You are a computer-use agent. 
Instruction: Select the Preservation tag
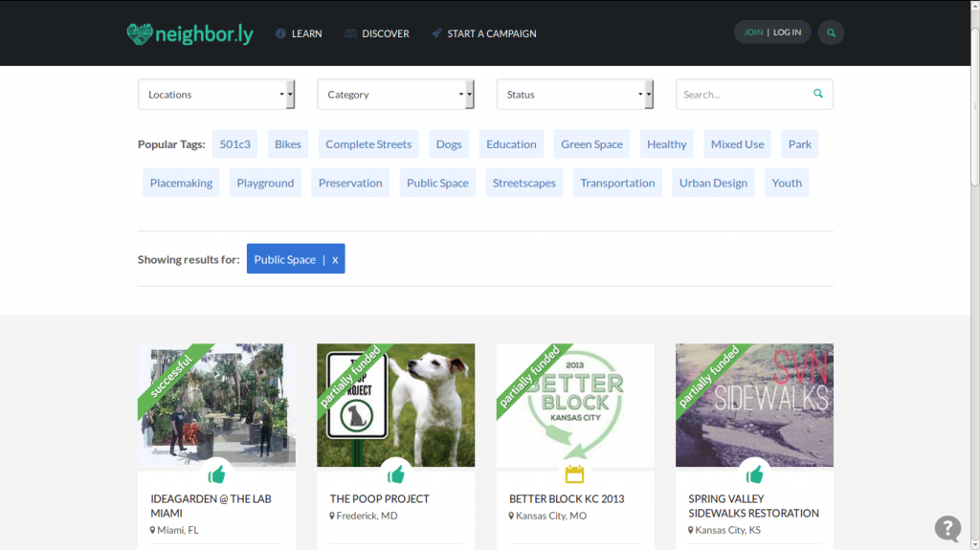350,183
